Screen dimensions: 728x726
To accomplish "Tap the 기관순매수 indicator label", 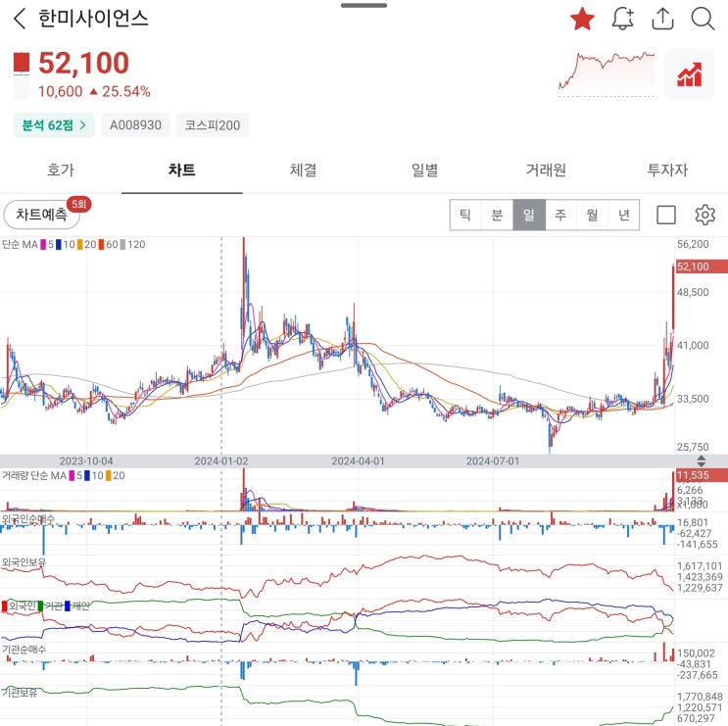I will (24, 650).
